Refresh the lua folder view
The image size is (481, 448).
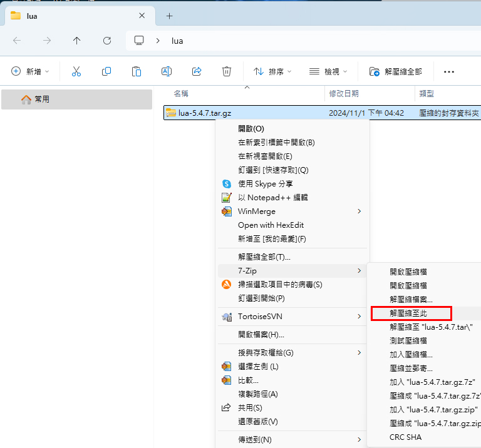click(106, 41)
